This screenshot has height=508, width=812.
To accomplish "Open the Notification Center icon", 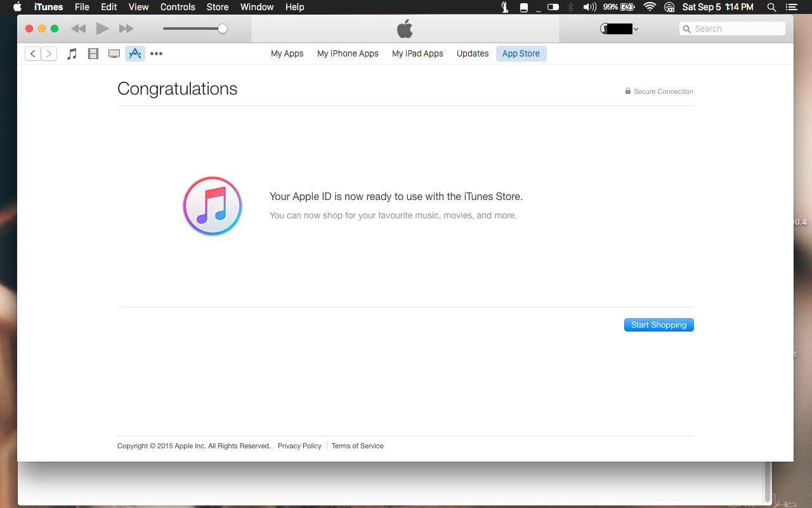I will tap(790, 7).
